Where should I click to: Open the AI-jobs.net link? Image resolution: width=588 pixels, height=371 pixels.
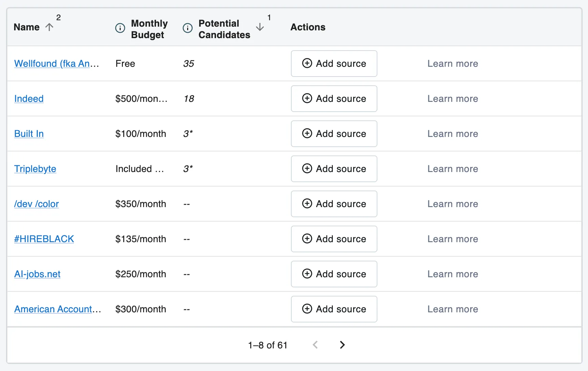tap(37, 274)
